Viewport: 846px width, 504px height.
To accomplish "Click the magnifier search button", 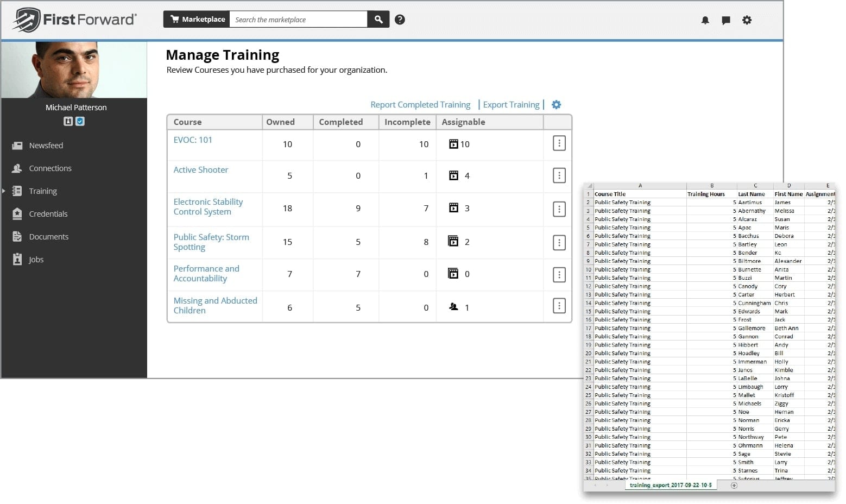I will coord(378,20).
